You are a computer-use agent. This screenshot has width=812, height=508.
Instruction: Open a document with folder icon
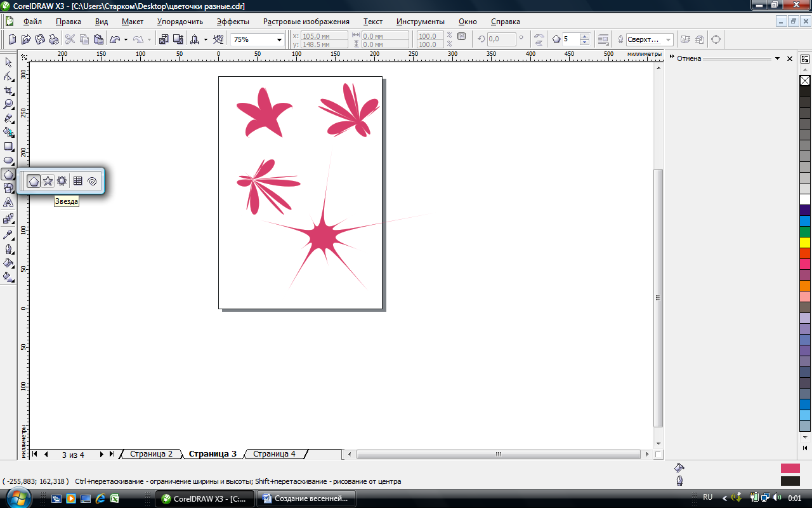click(26, 39)
